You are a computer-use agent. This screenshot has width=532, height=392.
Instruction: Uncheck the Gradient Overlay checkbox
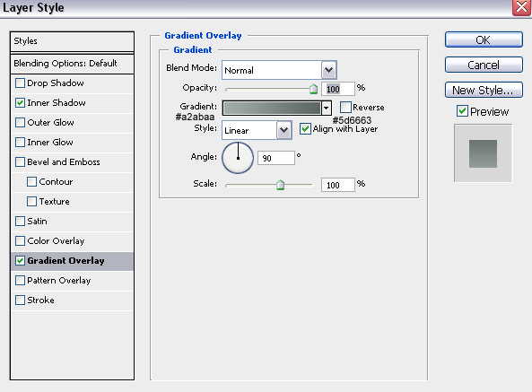click(x=20, y=260)
